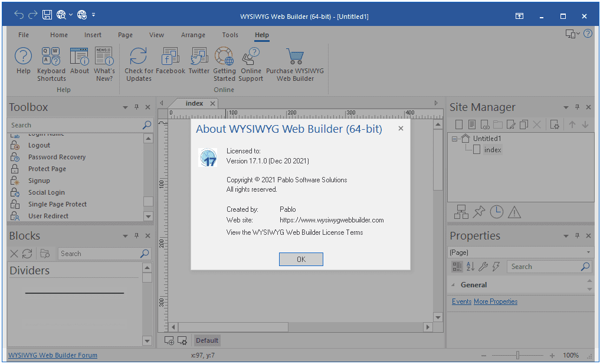Viewport: 600px width, 364px height.
Task: Open the Toolbox panel options dropdown arrow
Action: (125, 107)
